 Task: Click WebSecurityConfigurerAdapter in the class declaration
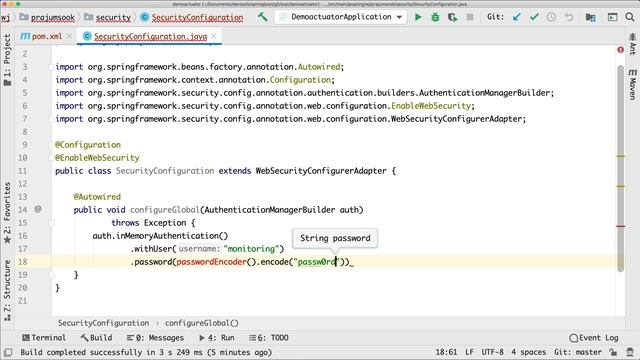[321, 171]
